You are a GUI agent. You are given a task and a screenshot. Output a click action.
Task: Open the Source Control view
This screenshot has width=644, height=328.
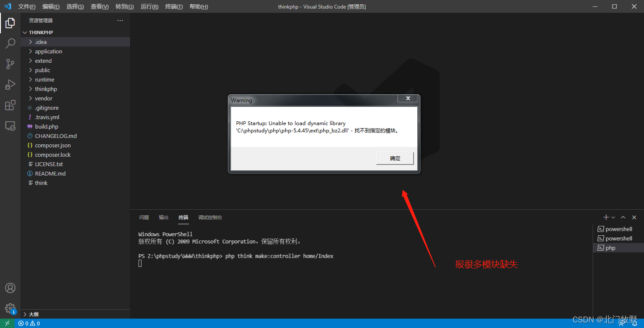pos(10,64)
